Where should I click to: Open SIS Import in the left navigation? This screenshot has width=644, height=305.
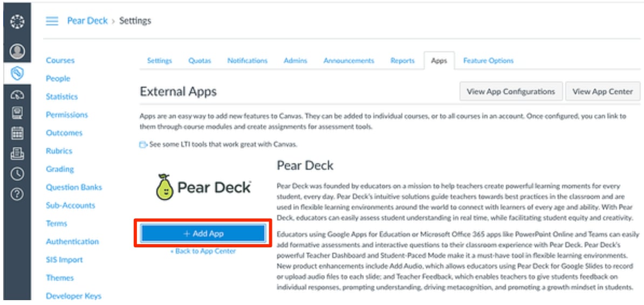(65, 259)
